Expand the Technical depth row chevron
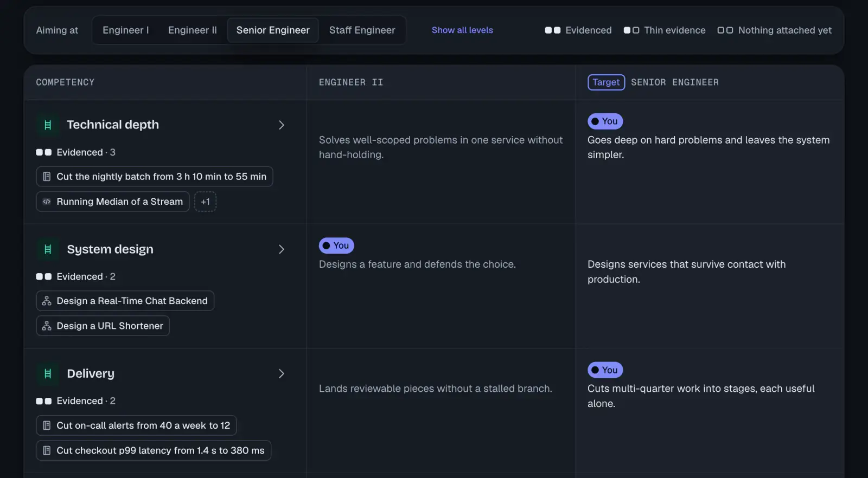 [281, 125]
